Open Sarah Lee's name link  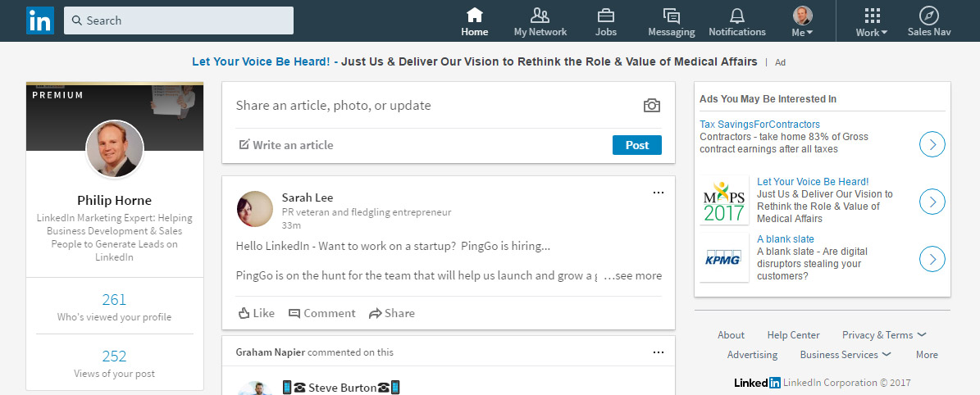307,198
